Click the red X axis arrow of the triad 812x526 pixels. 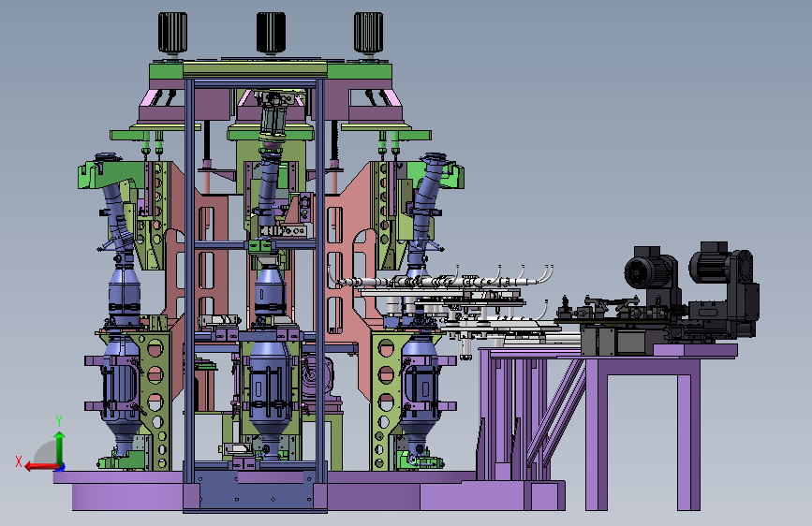(x=40, y=467)
